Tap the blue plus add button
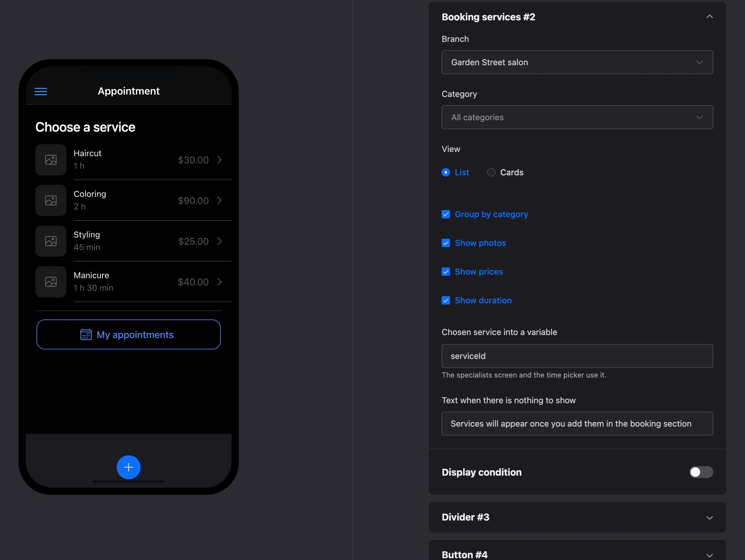 (x=129, y=467)
